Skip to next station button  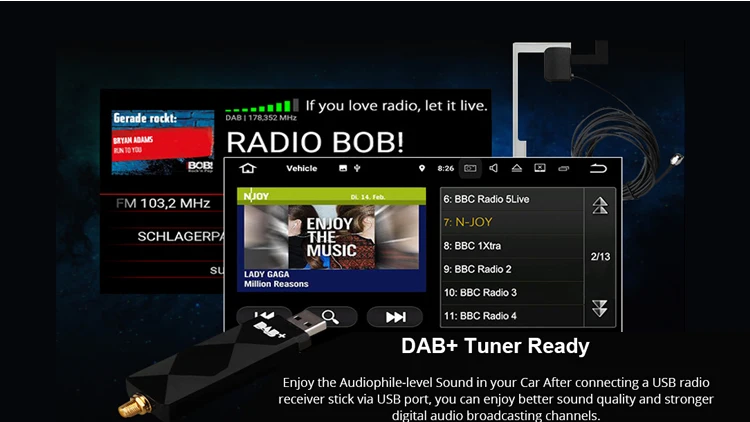click(x=395, y=317)
